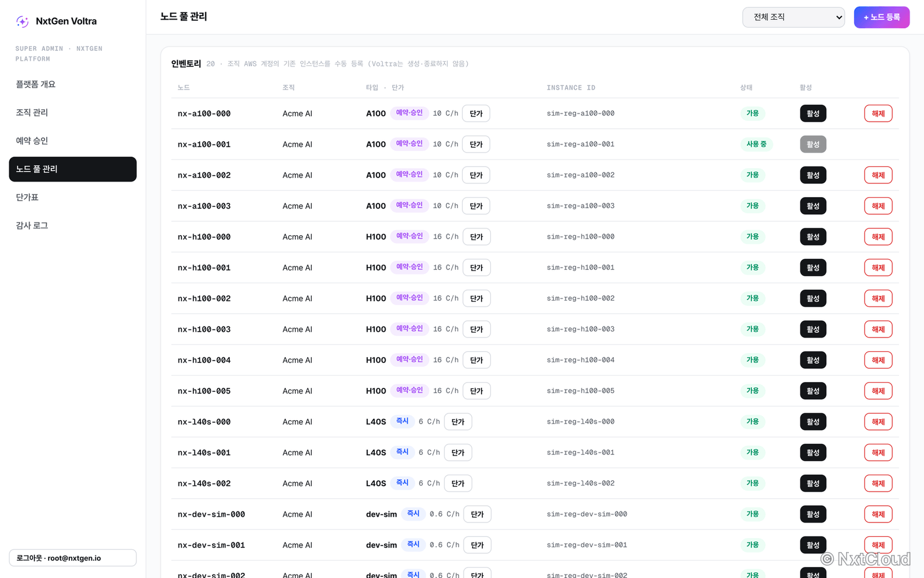
Task: Toggle 활성 for node nx-a100-002
Action: click(x=813, y=175)
